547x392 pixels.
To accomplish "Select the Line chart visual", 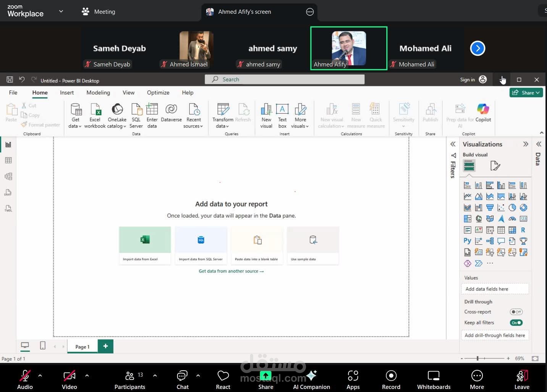I will [467, 197].
